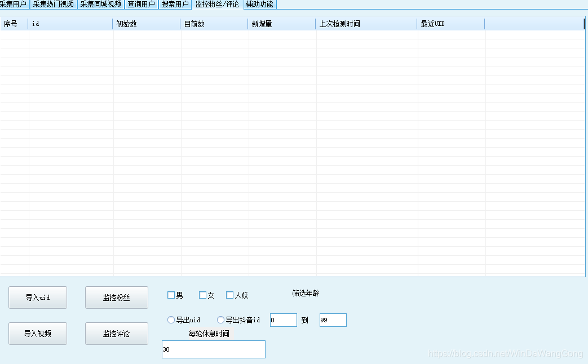Start monitoring with 监控评论 button
Image resolution: width=588 pixels, height=364 pixels.
(116, 334)
